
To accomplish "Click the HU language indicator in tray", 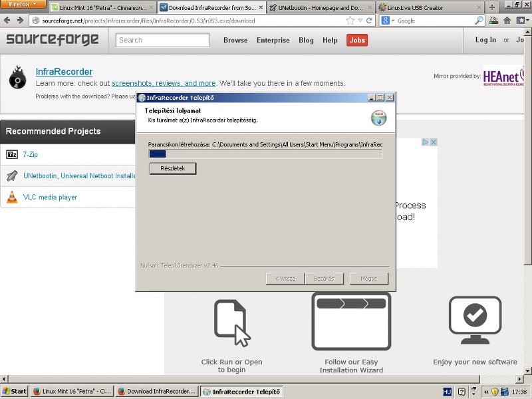I will click(x=447, y=392).
